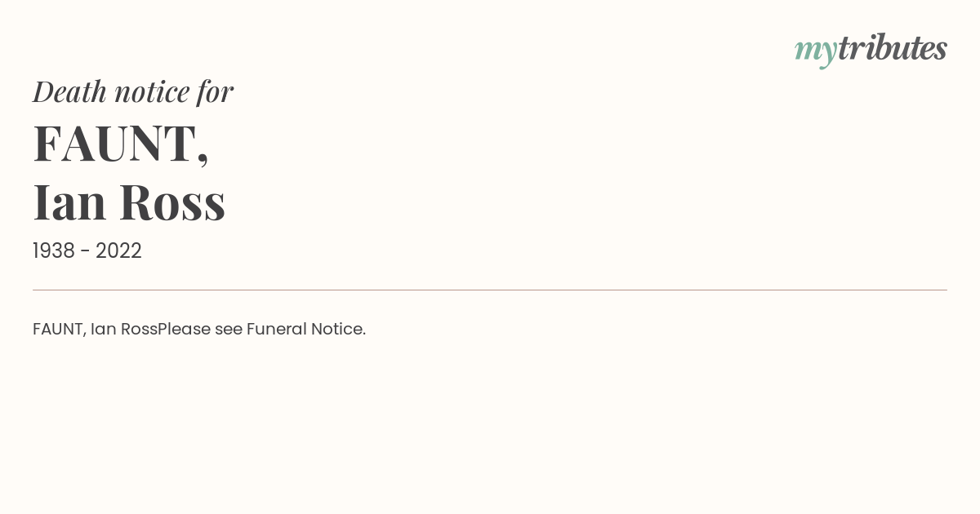The height and width of the screenshot is (514, 980).
Task: Click the word "Notice." ending the body text
Action: 338,330
